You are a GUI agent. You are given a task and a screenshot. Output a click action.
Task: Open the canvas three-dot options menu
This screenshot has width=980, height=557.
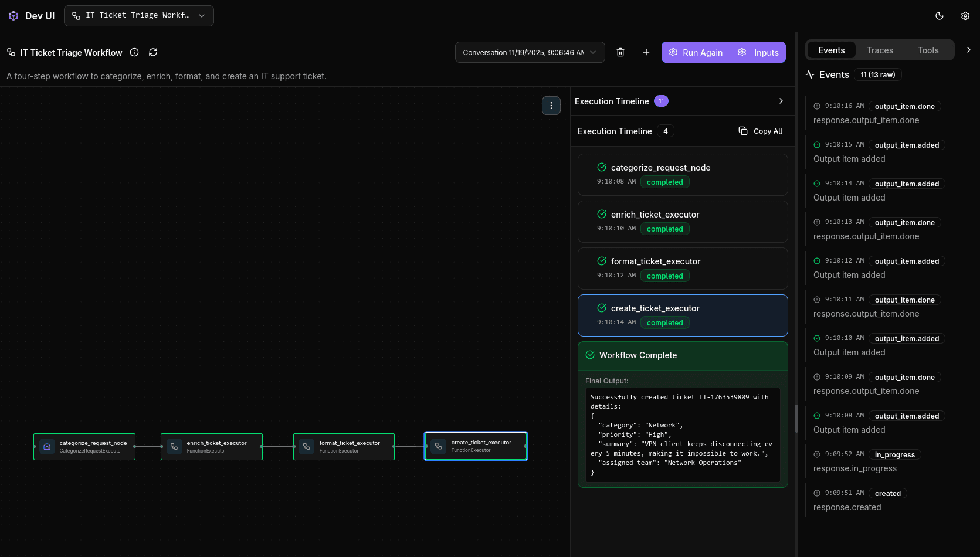pyautogui.click(x=551, y=106)
